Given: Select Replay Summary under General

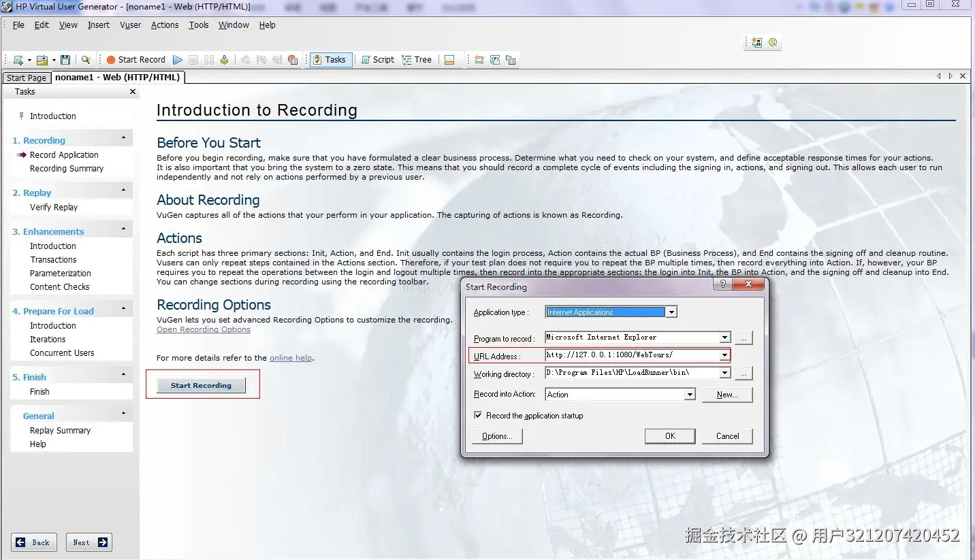Looking at the screenshot, I should pyautogui.click(x=60, y=431).
